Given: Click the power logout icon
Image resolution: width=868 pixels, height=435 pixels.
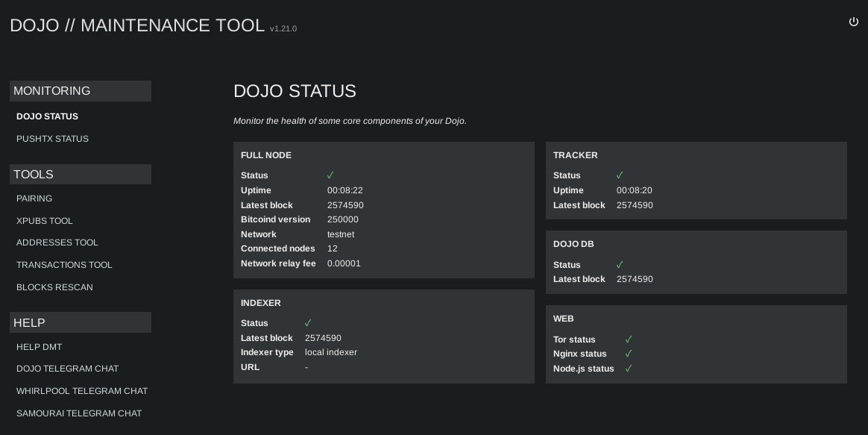Looking at the screenshot, I should pyautogui.click(x=853, y=22).
